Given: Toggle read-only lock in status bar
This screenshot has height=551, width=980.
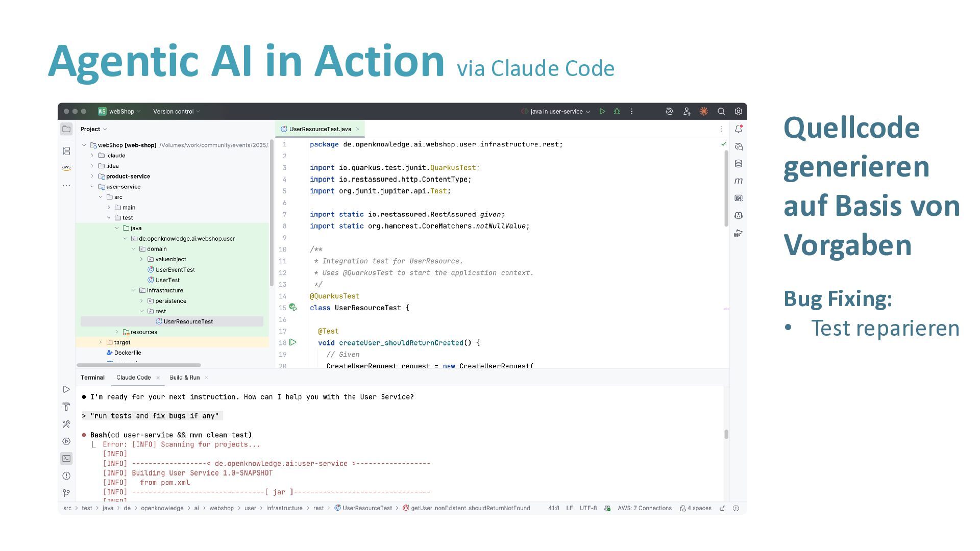Looking at the screenshot, I should coord(722,508).
